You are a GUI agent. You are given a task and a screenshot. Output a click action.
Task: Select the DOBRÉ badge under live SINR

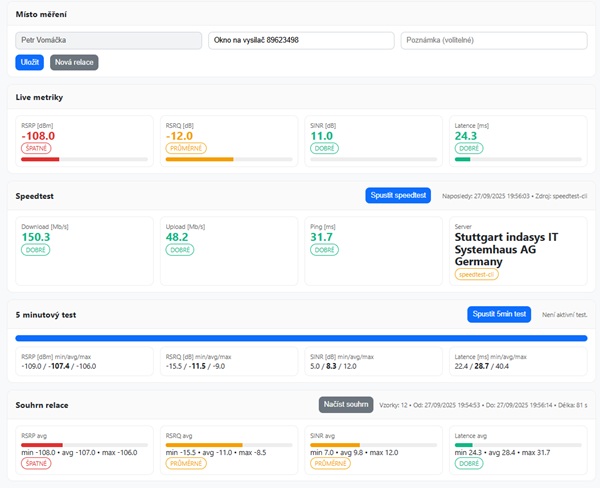click(x=324, y=148)
